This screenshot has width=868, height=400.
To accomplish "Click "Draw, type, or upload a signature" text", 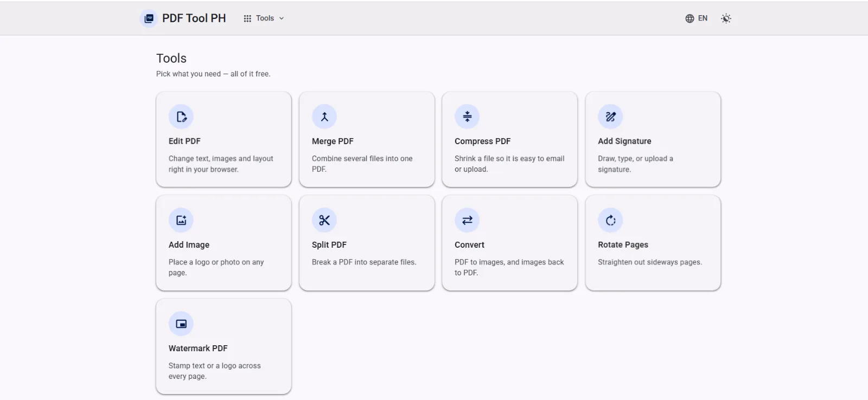I will coord(635,164).
